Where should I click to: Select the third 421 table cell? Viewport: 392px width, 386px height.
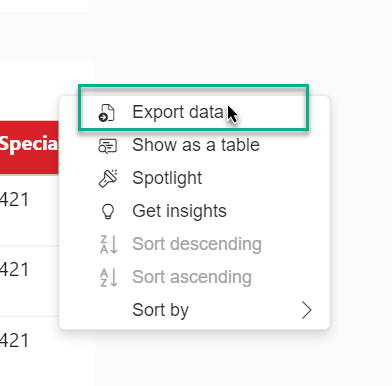click(14, 340)
